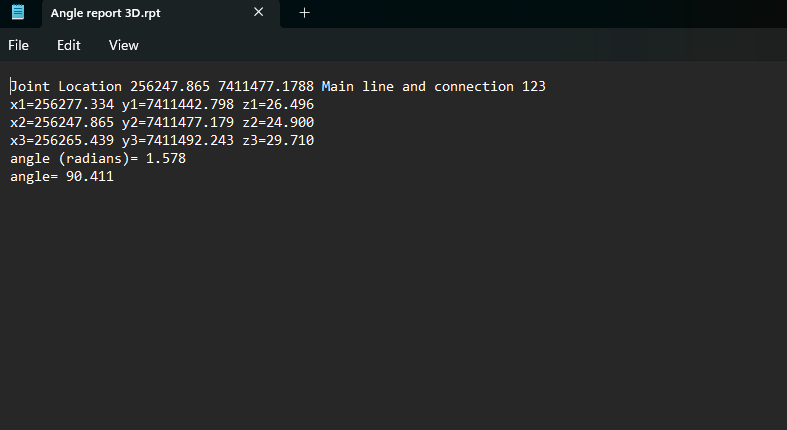Add a new tab with plus button

[x=305, y=13]
